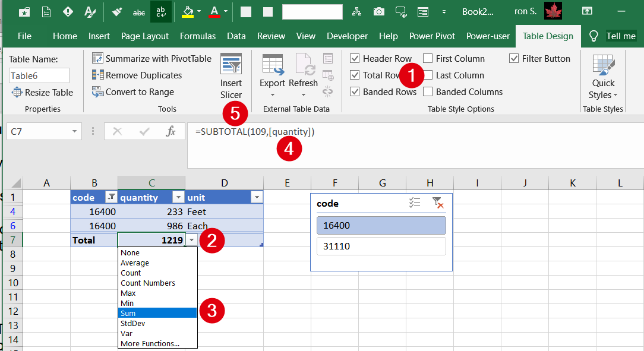
Task: Click the Open in Browser icon
Action: point(328,75)
